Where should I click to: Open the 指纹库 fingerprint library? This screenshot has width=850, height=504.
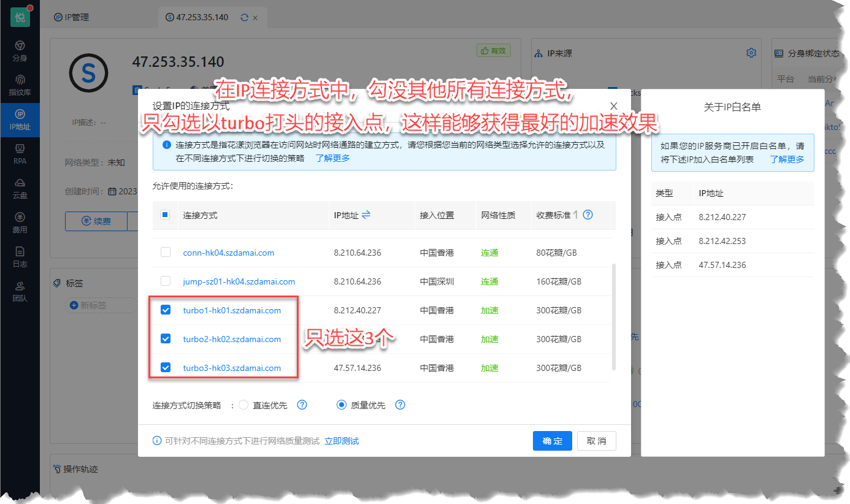pos(20,86)
